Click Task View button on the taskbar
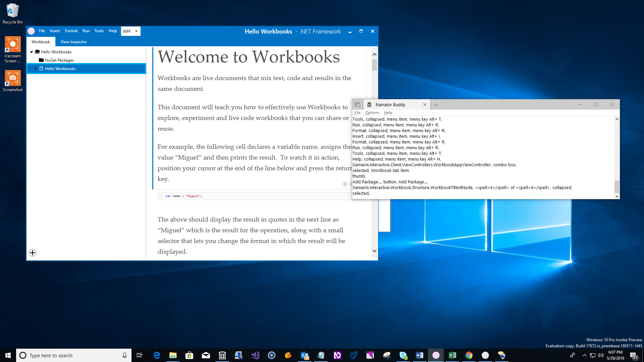Viewport: 644px width, 362px height. point(140,355)
